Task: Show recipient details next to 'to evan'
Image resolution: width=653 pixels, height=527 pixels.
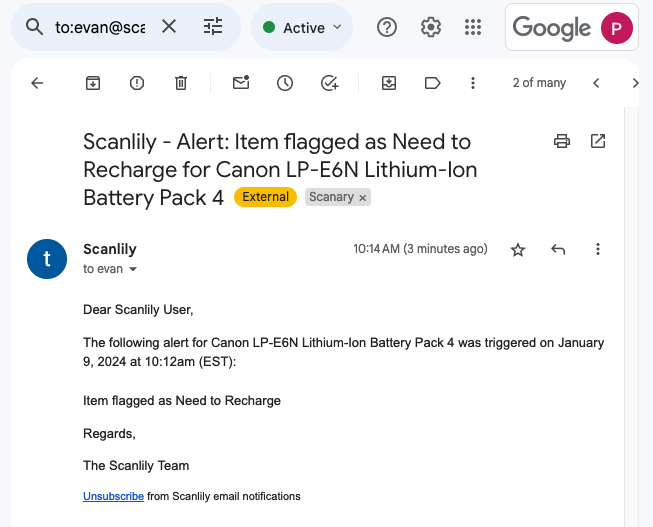Action: click(133, 270)
